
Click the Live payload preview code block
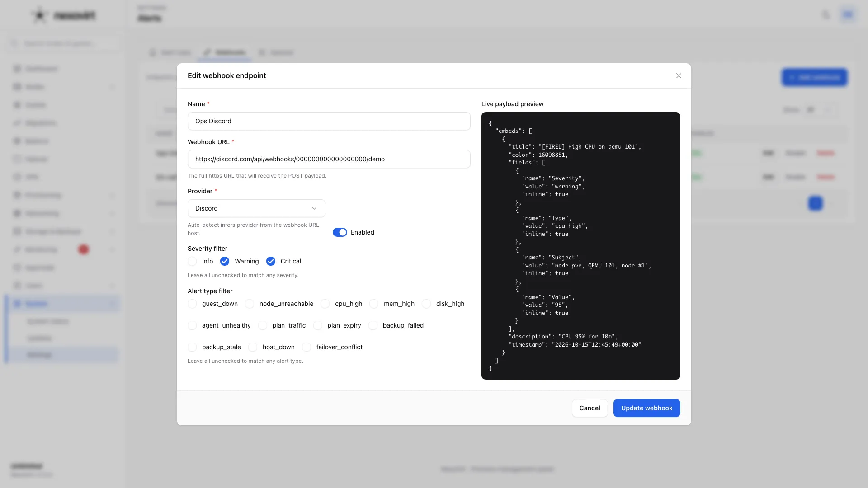coord(580,246)
